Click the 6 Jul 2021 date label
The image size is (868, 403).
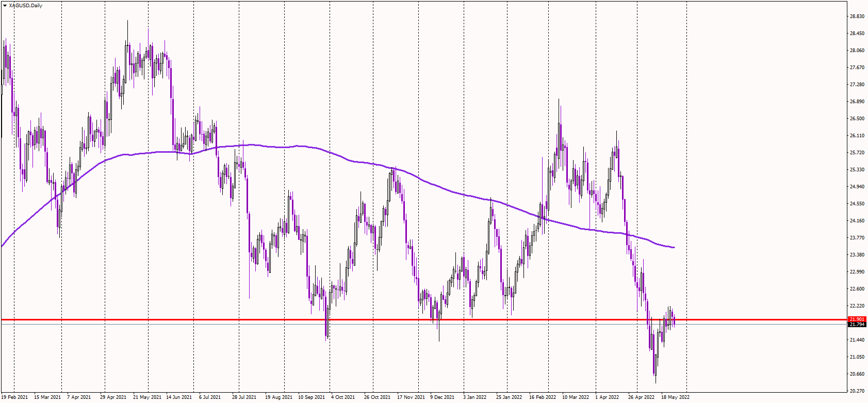pyautogui.click(x=210, y=397)
